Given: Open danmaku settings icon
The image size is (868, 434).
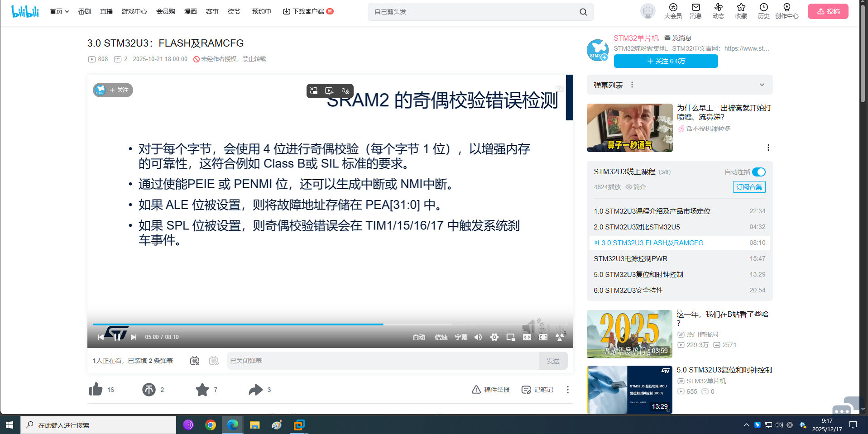Looking at the screenshot, I should point(214,361).
